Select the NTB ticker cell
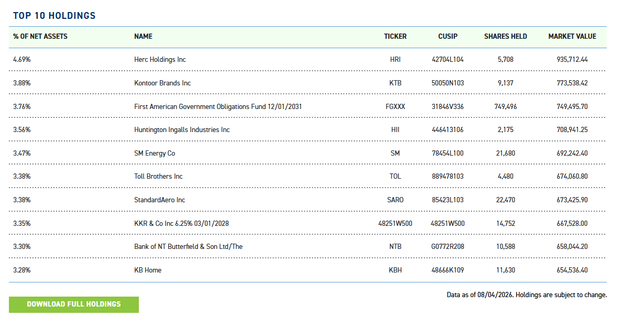 [395, 247]
